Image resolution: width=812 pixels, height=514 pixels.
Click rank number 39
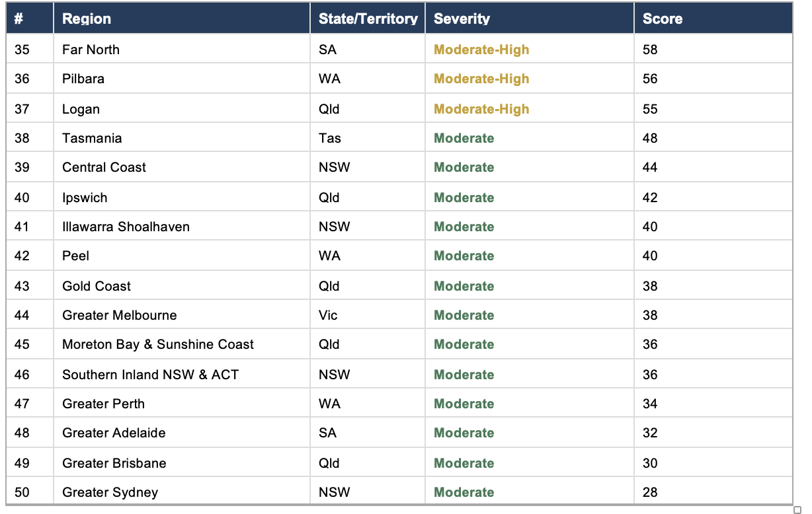point(22,167)
